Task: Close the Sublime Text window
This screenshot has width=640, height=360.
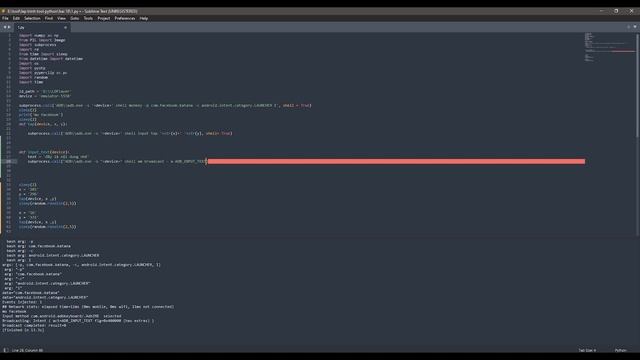Action: coord(631,11)
